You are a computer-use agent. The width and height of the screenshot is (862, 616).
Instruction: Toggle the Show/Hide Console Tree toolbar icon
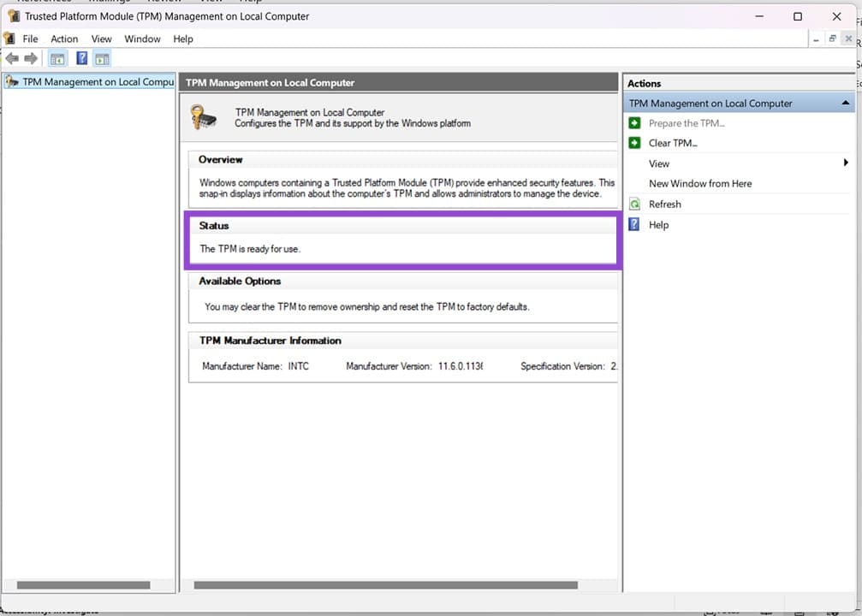(56, 58)
